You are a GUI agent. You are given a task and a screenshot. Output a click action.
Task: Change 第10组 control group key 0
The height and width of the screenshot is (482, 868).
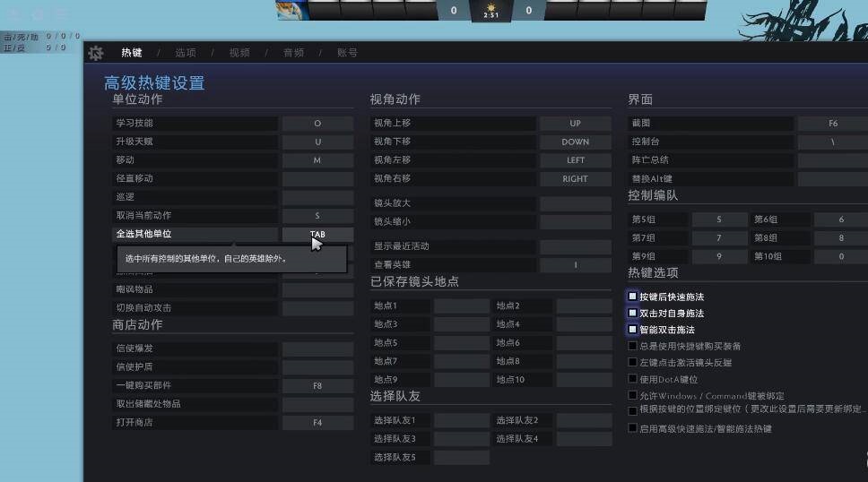(x=841, y=256)
